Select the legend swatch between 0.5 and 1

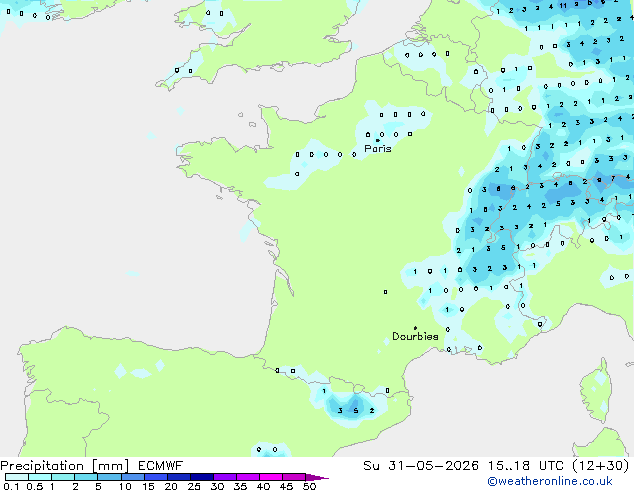click(x=40, y=477)
